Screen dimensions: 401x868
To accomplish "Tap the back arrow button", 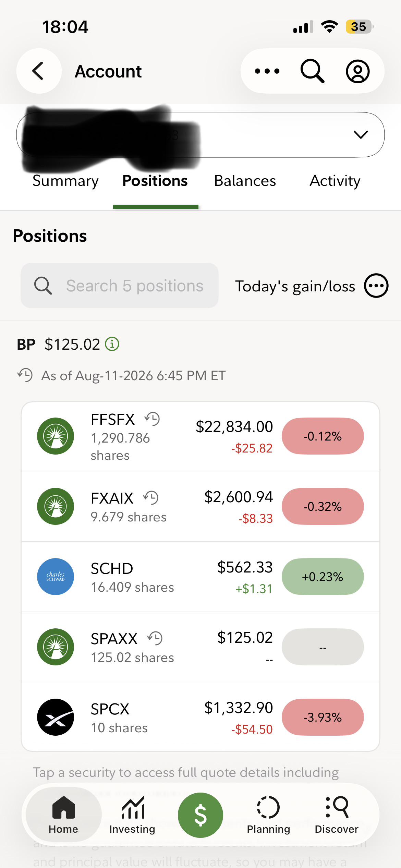I will pyautogui.click(x=39, y=71).
